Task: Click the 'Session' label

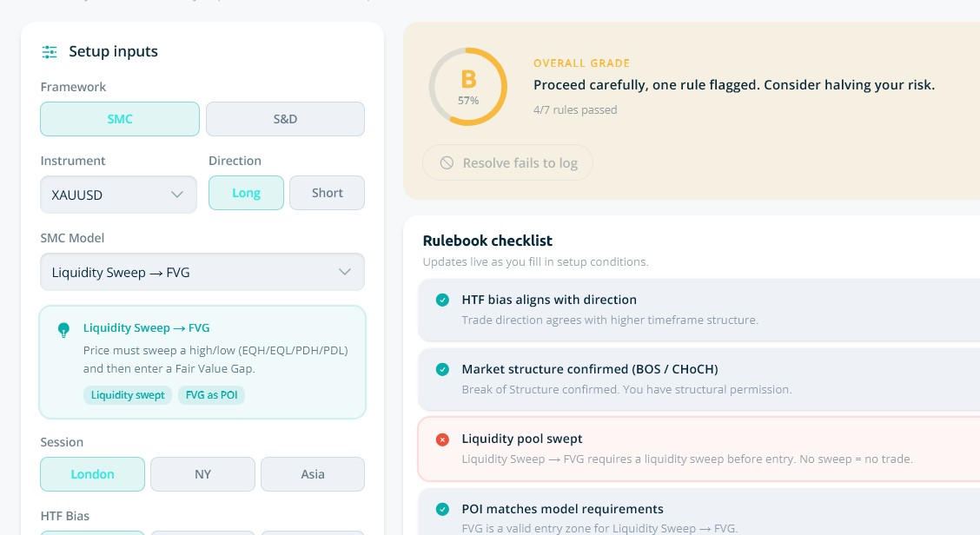Action: pos(62,442)
